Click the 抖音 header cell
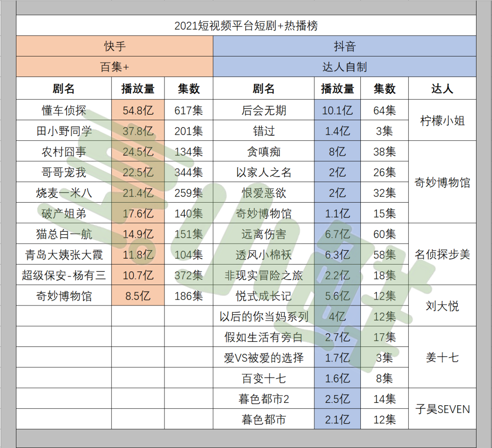 tap(344, 46)
